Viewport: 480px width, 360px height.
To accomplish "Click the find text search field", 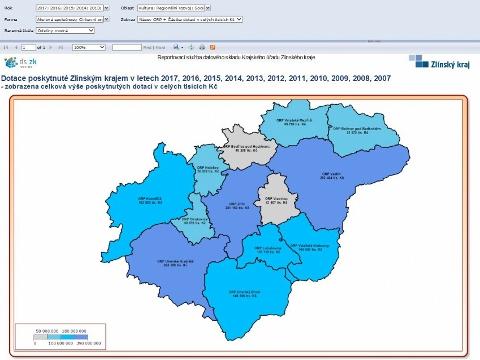I will [127, 48].
